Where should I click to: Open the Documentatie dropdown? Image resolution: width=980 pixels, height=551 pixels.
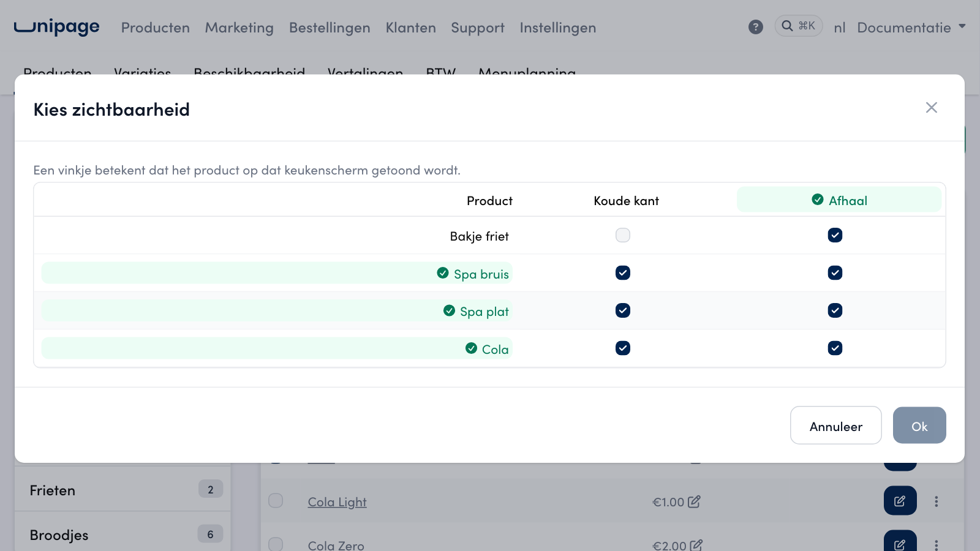click(x=911, y=28)
